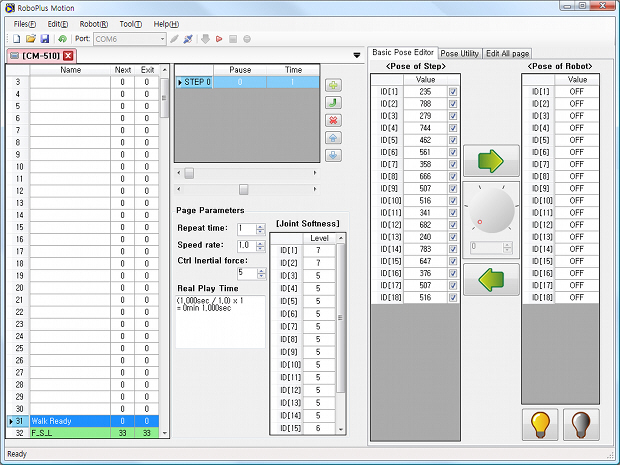Uncheck the ID[14] pose checkbox
Viewport: 620px width, 465px height.
453,249
